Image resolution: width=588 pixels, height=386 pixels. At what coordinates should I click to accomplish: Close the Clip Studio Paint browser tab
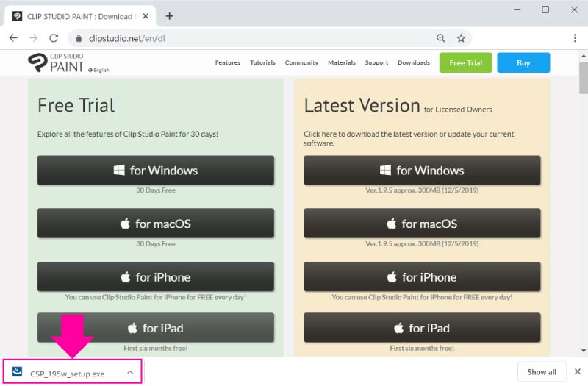point(146,16)
